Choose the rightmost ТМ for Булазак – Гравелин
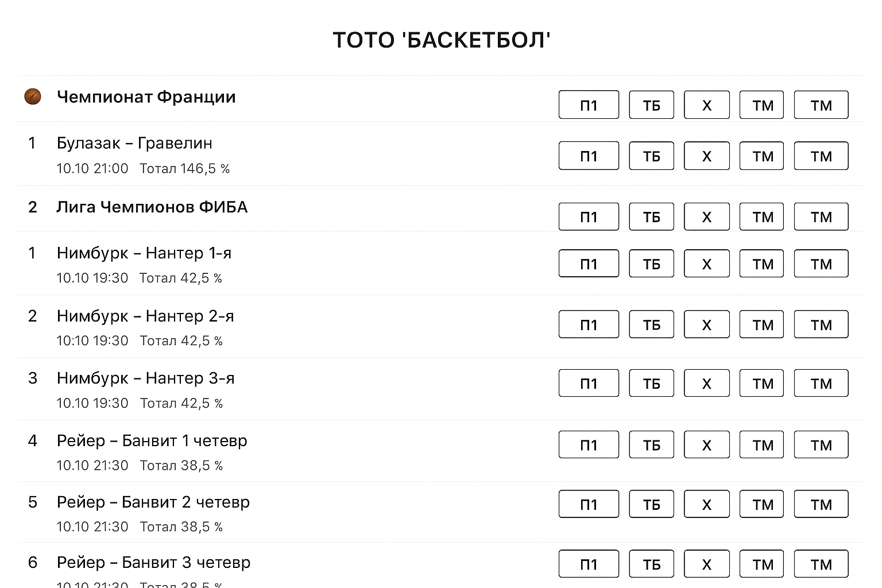The width and height of the screenshot is (882, 588). click(821, 156)
